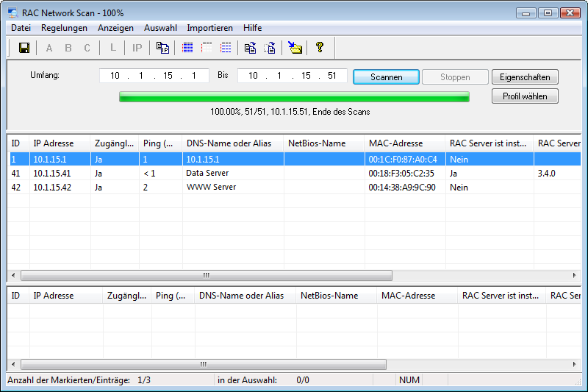The image size is (588, 392).
Task: Click lower list IP Adresse column header
Action: [66, 296]
